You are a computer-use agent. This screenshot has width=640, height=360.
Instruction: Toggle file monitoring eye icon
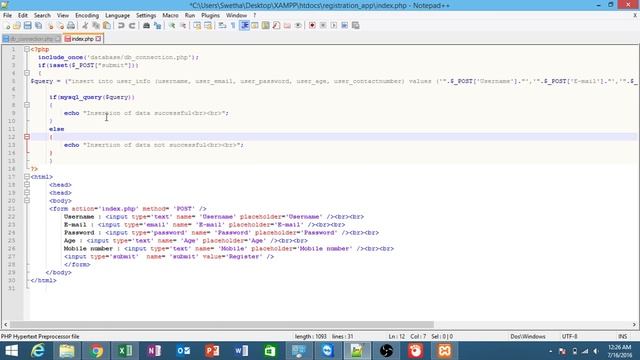pyautogui.click(x=298, y=26)
